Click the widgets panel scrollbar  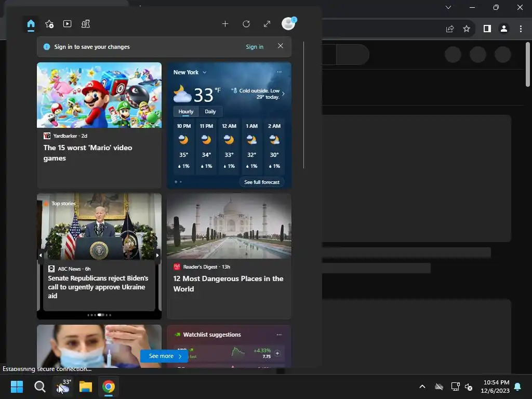(303, 105)
